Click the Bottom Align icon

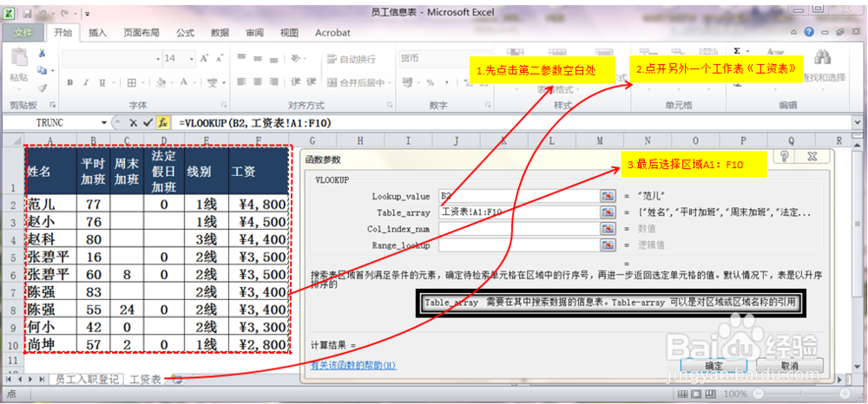click(273, 58)
